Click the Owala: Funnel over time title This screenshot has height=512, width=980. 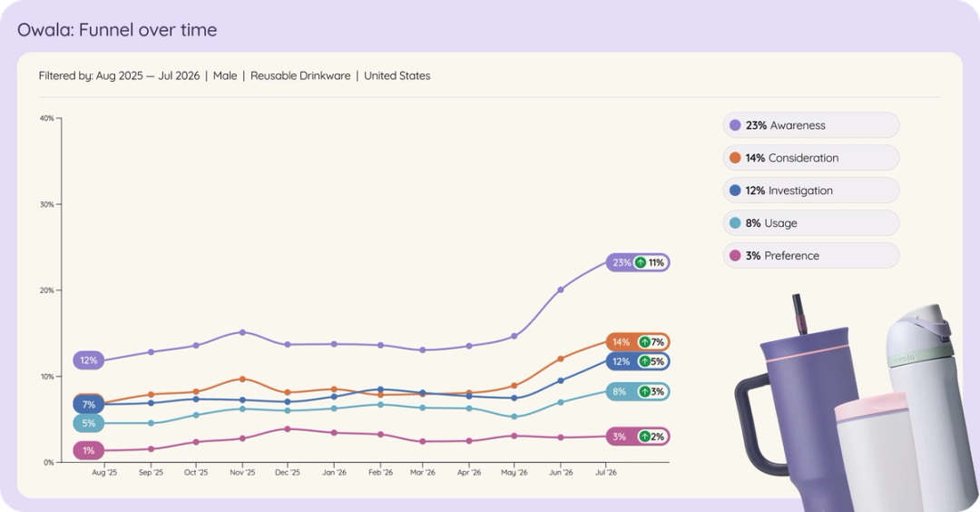click(x=117, y=29)
